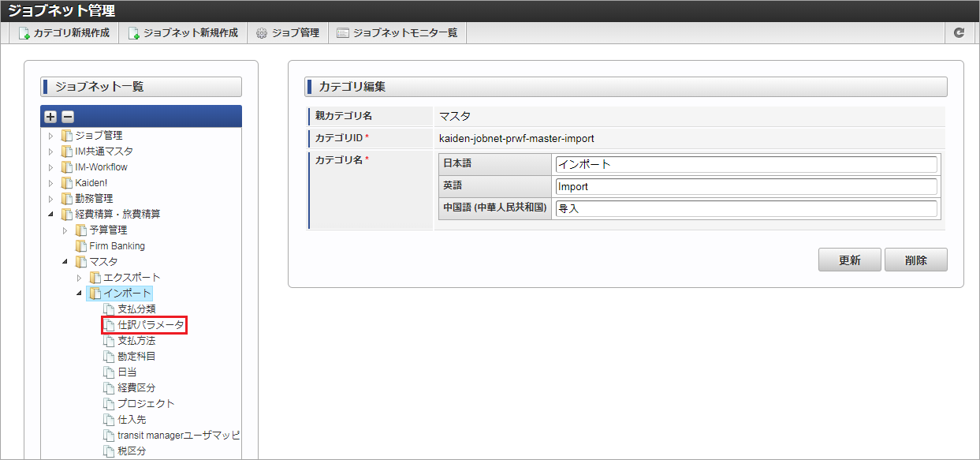Click the 仕訳パラメータ document icon
The width and height of the screenshot is (980, 460).
pos(110,325)
